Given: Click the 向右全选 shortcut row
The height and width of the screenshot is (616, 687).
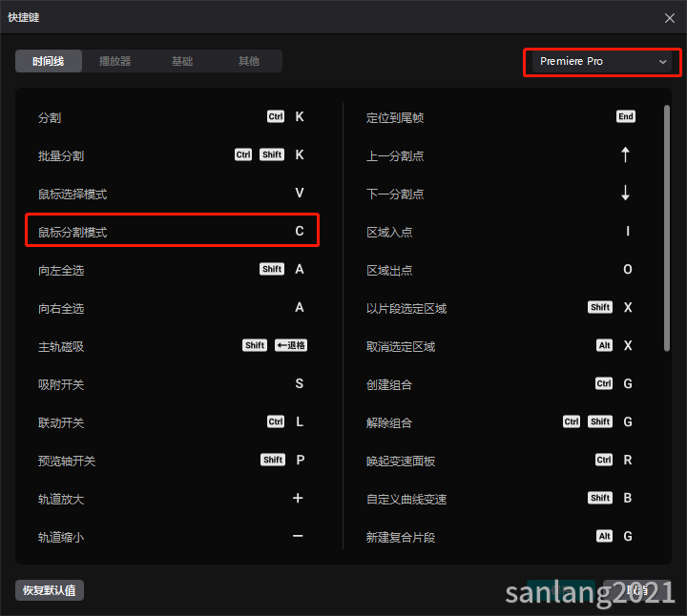Looking at the screenshot, I should point(172,308).
